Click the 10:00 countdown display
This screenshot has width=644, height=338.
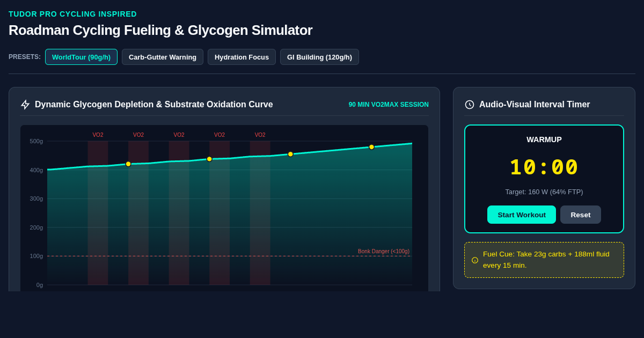pos(544,167)
